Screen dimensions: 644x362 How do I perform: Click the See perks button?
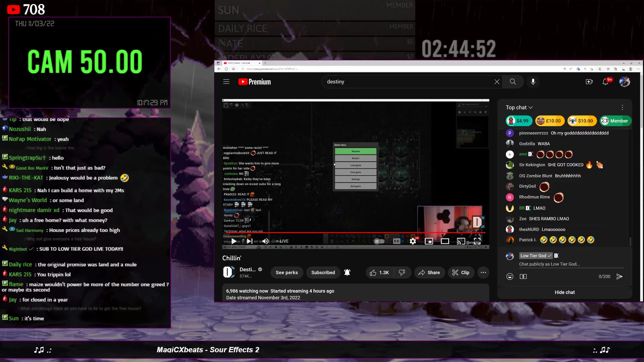[287, 273]
